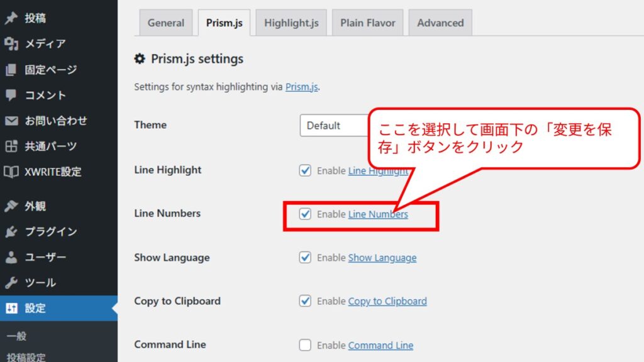Click the お問い合わせ envelope icon

coord(11,121)
